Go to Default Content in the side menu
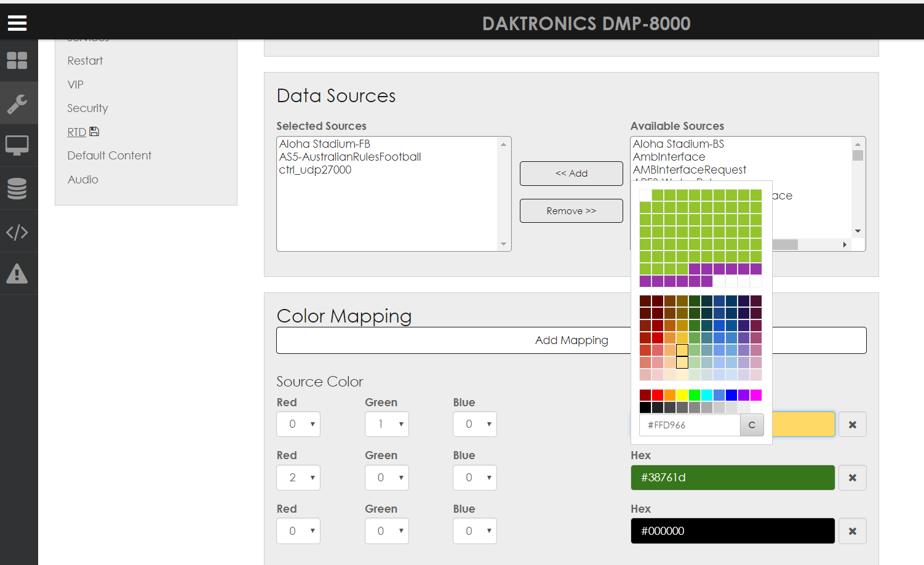The width and height of the screenshot is (924, 565). tap(109, 156)
